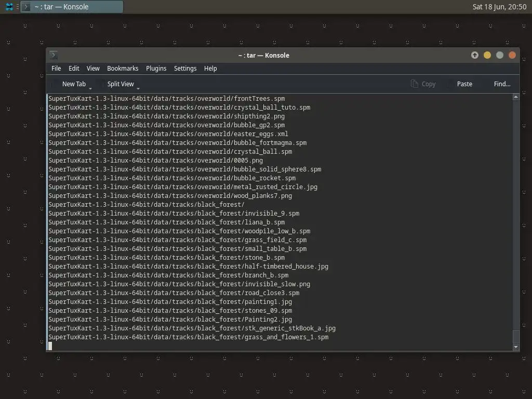Click the terminal cursor on the last line
The width and height of the screenshot is (532, 399).
pyautogui.click(x=50, y=345)
